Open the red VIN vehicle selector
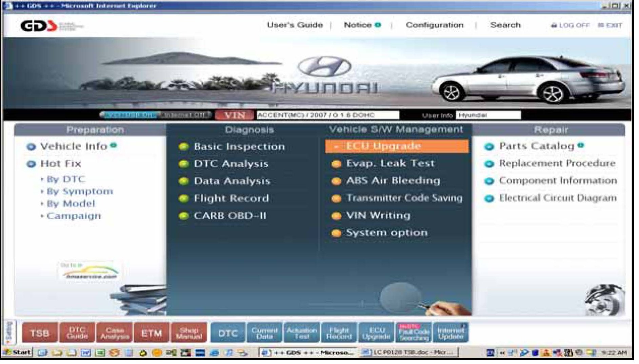The image size is (639, 364). pos(234,115)
